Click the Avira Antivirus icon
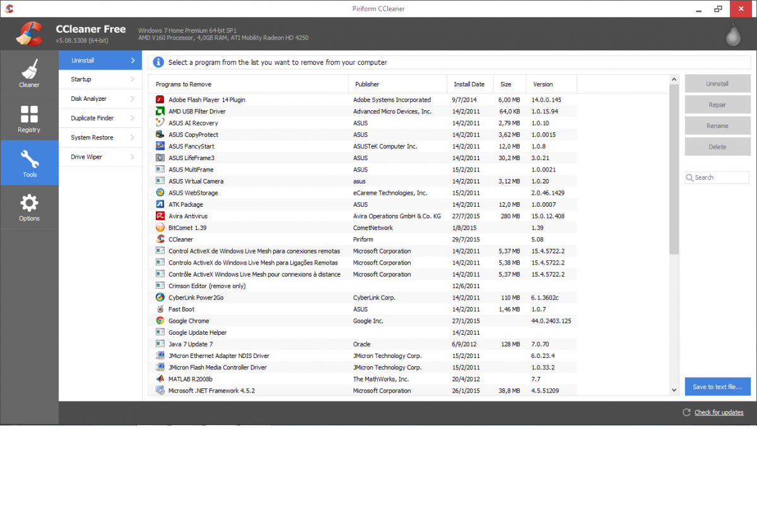The height and width of the screenshot is (532, 757). pyautogui.click(x=160, y=216)
